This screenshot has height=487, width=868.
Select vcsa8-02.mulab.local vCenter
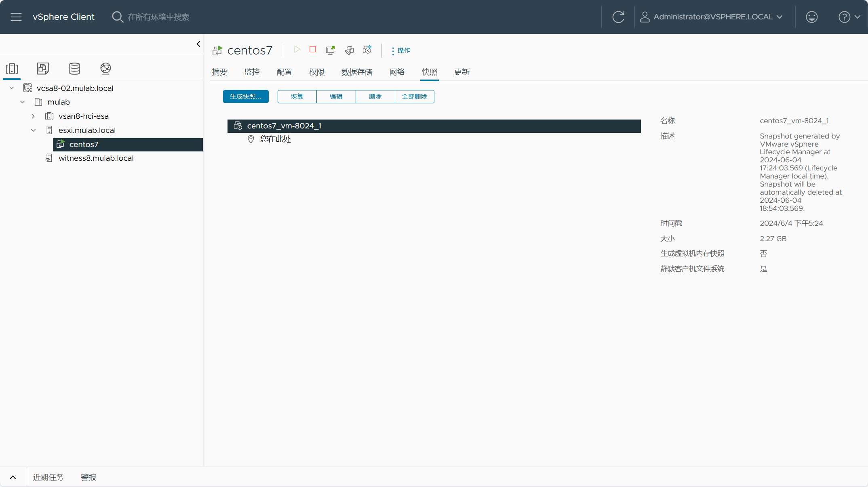(75, 88)
